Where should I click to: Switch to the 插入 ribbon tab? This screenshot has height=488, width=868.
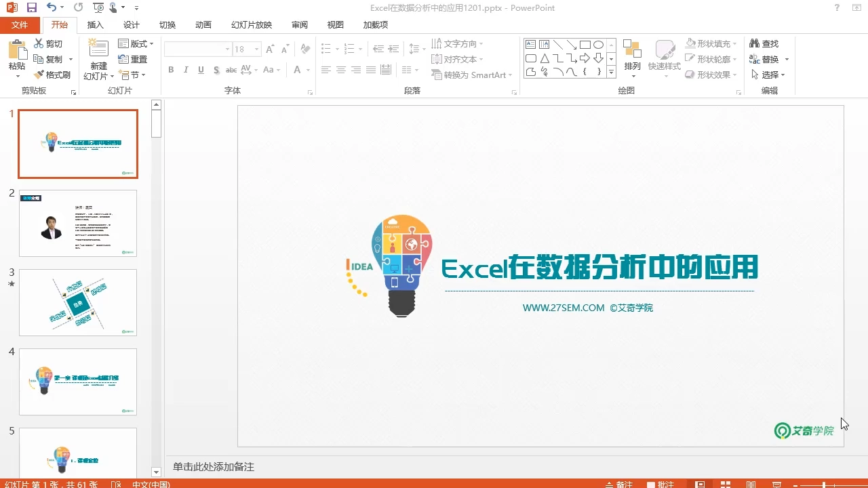click(94, 24)
